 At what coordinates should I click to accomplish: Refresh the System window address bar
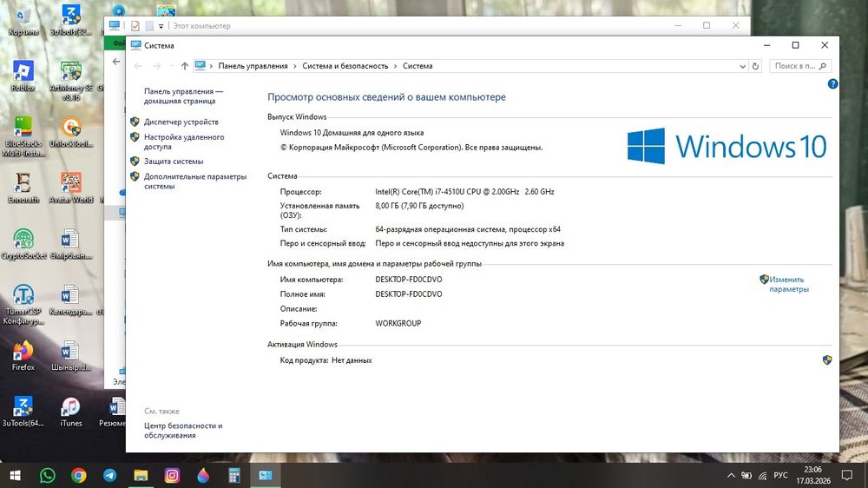point(755,66)
